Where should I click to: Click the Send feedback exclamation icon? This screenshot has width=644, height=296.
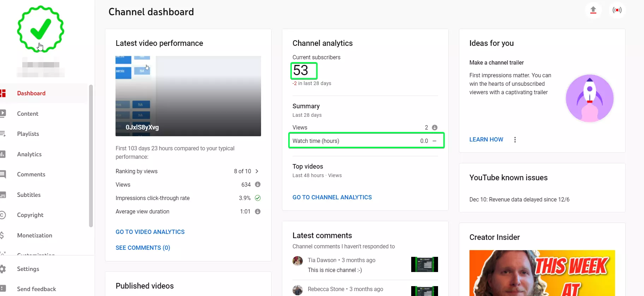[3, 289]
